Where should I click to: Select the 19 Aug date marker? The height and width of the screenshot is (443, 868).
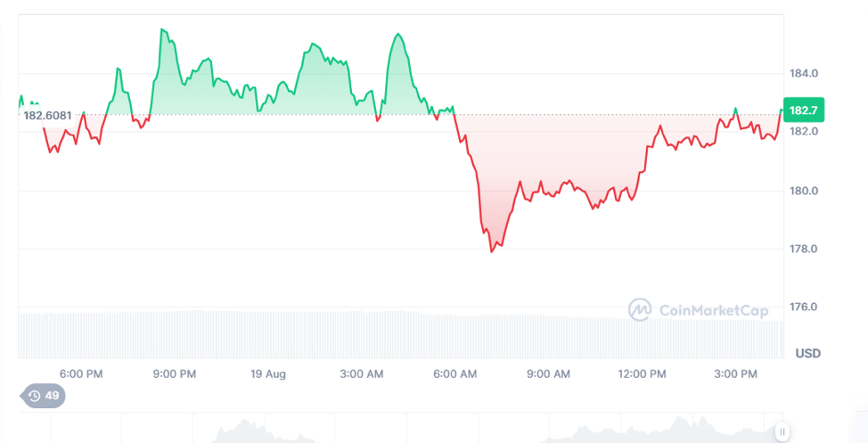click(267, 374)
